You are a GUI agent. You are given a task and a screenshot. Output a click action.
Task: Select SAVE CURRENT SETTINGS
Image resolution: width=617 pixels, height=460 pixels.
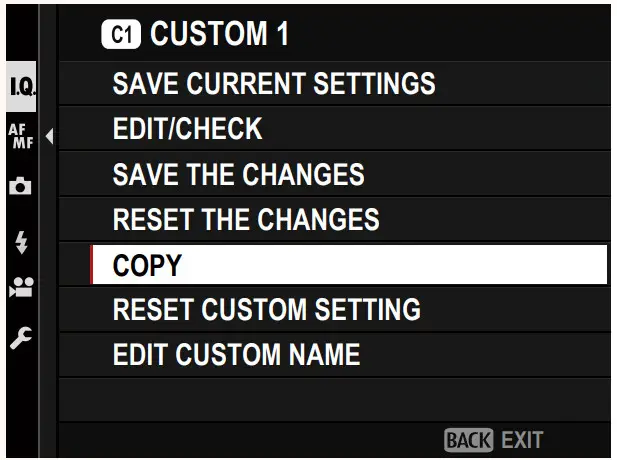[x=273, y=83]
